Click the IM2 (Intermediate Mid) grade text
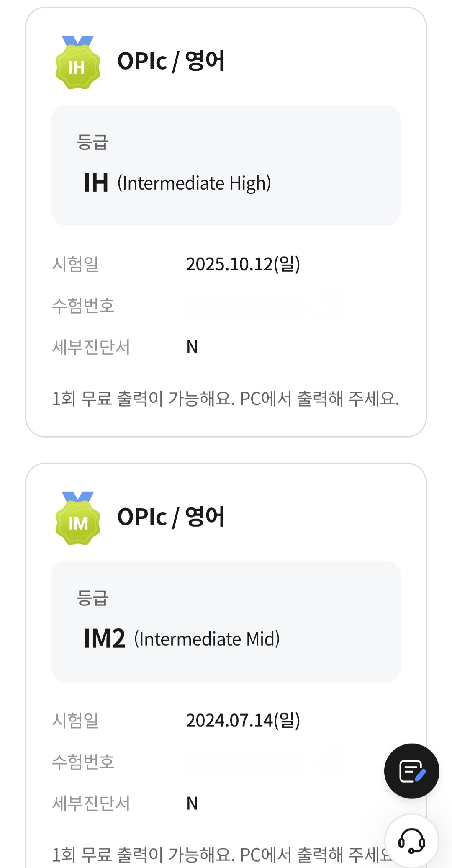 (x=182, y=639)
